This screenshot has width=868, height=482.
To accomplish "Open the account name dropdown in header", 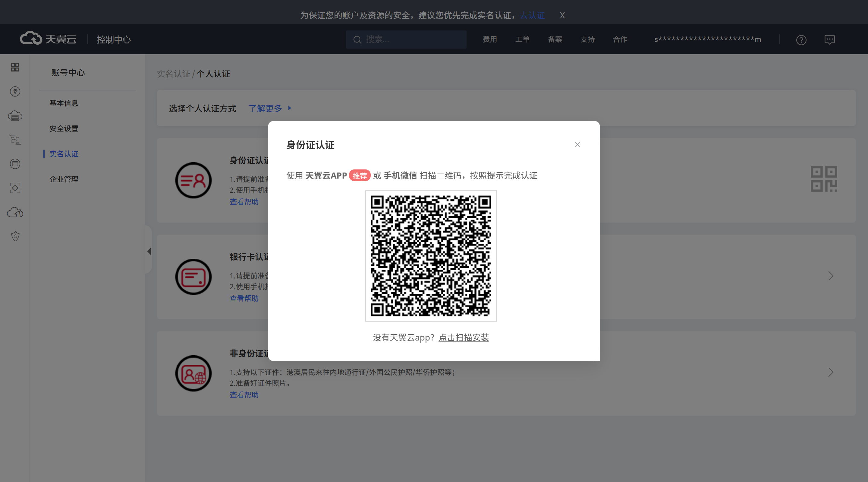I will tap(707, 40).
